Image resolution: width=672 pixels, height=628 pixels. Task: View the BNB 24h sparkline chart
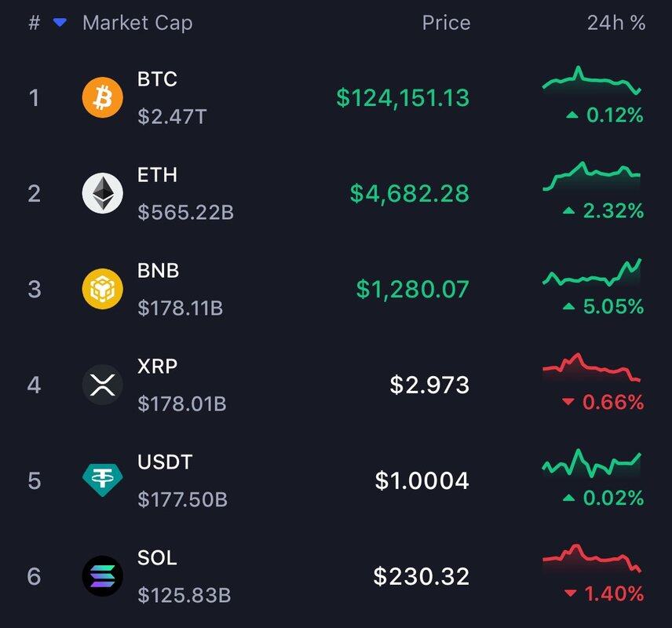point(592,273)
